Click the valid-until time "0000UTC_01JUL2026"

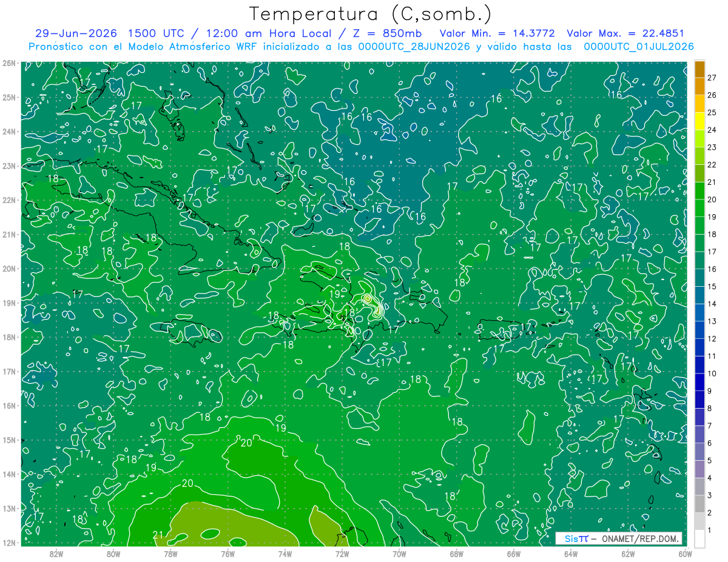(x=638, y=47)
